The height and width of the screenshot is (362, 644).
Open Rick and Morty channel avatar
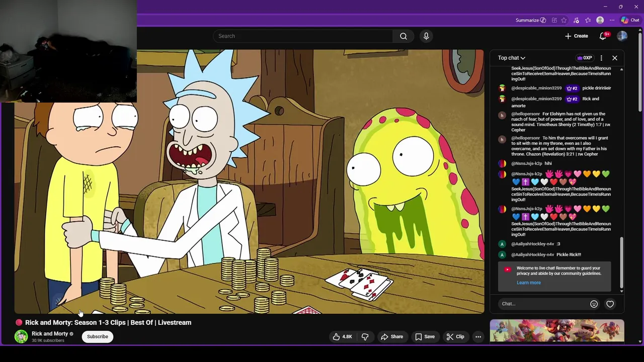point(21,337)
